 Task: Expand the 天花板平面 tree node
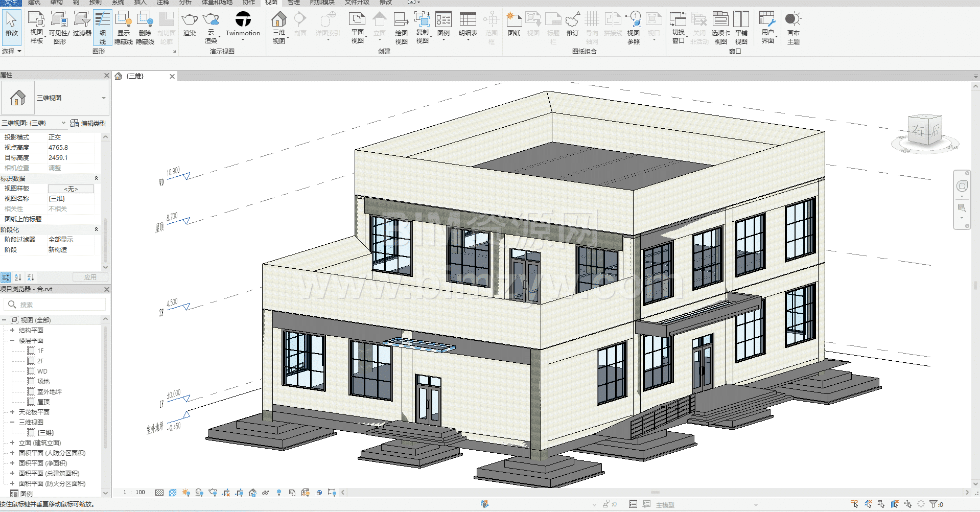pos(12,412)
